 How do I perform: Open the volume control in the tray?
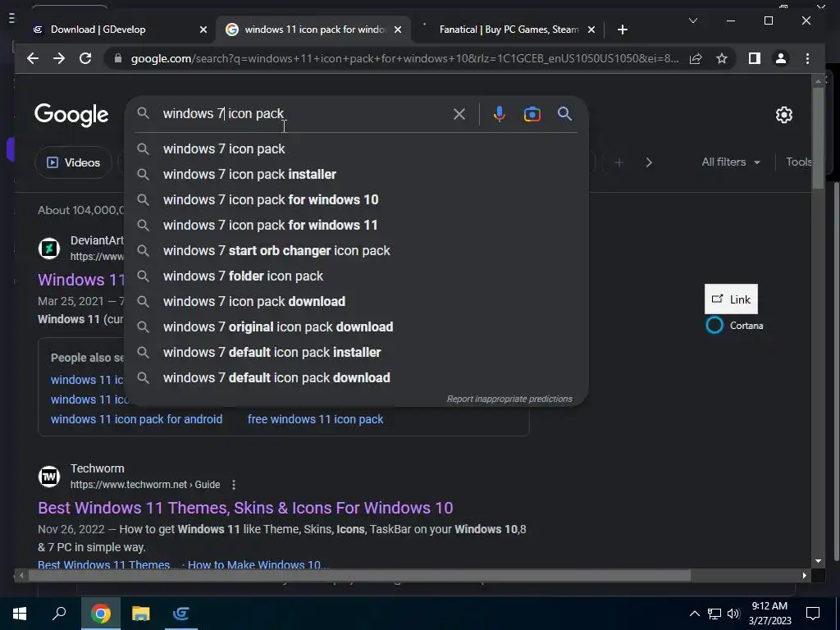733,614
